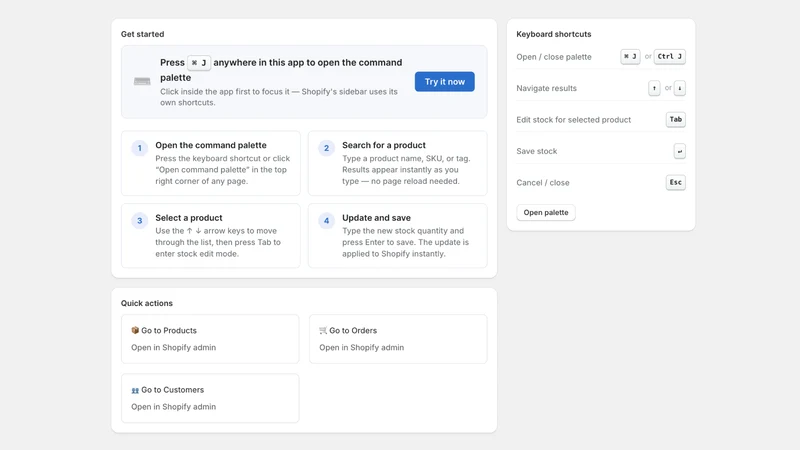Click the Save stock label
The image size is (800, 450).
pyautogui.click(x=537, y=151)
